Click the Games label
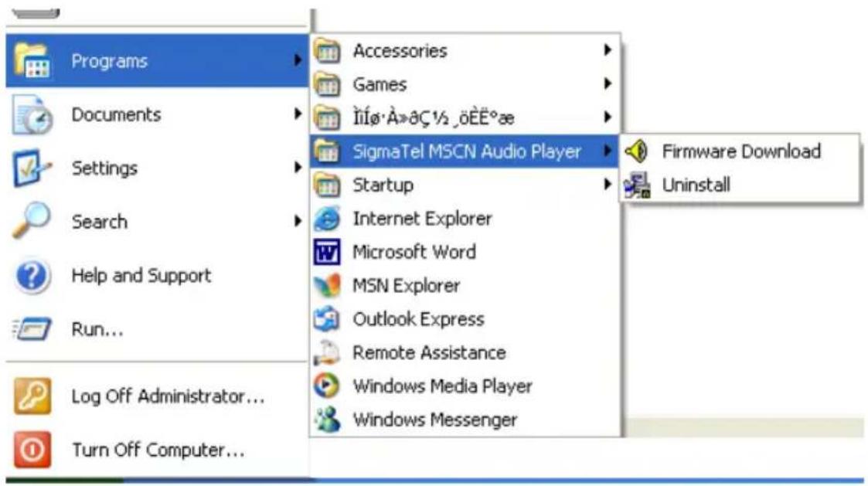This screenshot has width=868, height=486. click(380, 85)
